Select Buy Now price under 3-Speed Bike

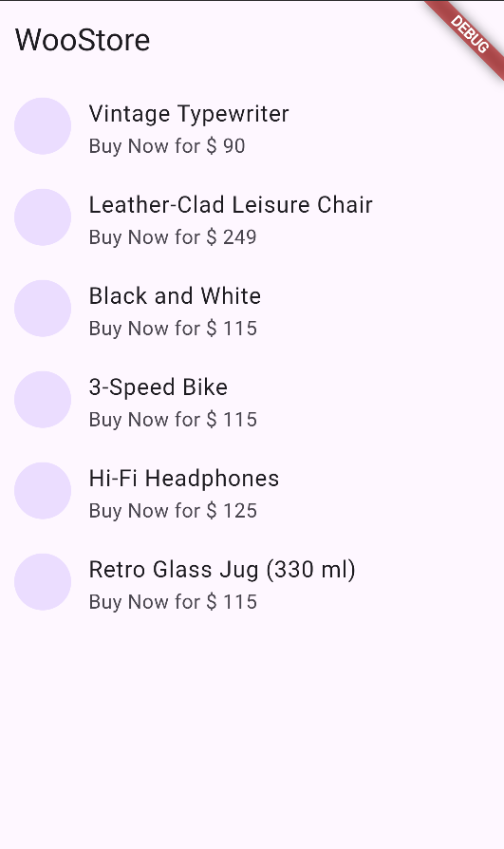coord(173,420)
